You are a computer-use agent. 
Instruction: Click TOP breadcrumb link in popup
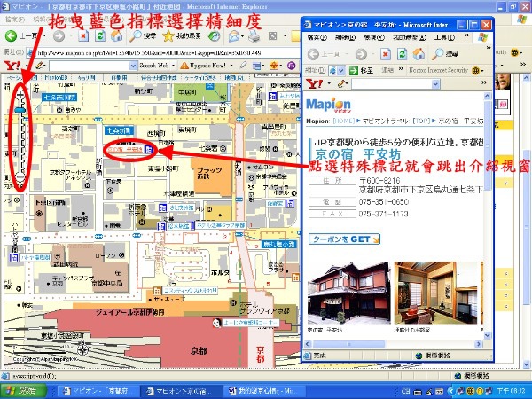(x=420, y=121)
